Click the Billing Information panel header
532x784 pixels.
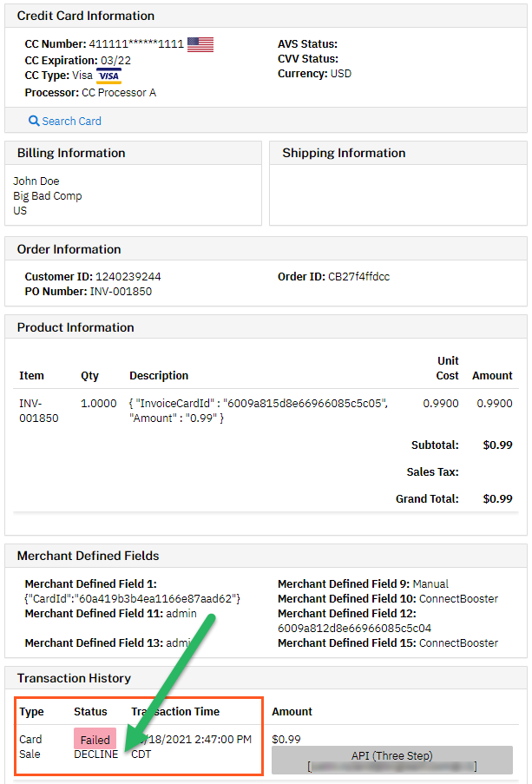click(71, 153)
